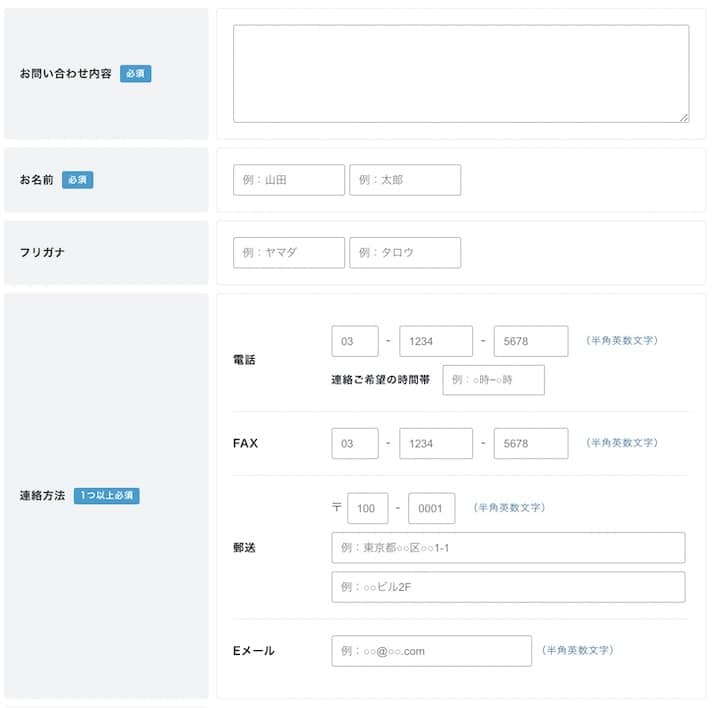The image size is (720, 708).
Task: Click the 電話 area code field (03)
Action: coord(355,341)
